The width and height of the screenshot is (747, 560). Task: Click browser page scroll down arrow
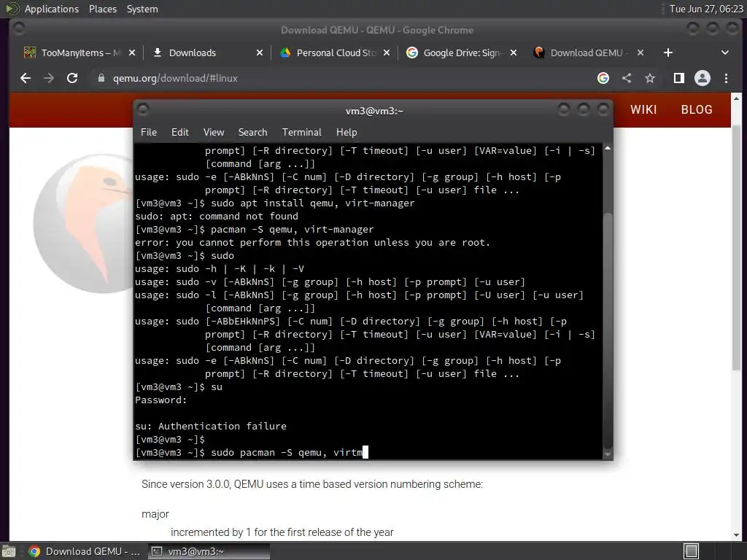pyautogui.click(x=736, y=534)
